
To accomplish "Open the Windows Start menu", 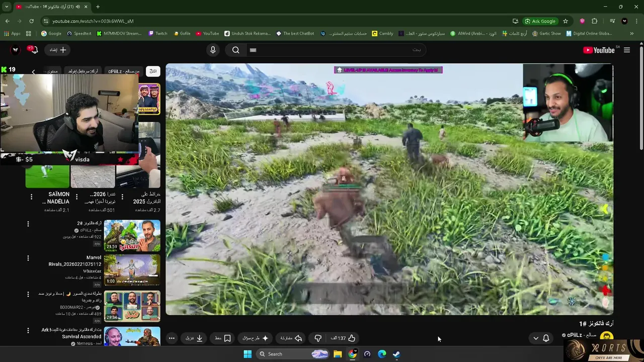I will click(248, 354).
